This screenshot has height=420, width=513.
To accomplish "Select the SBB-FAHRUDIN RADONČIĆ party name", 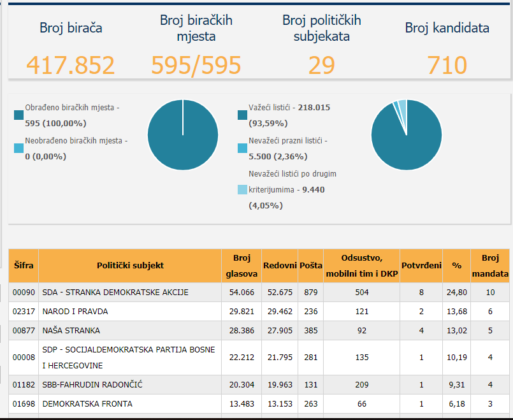I will pos(92,385).
